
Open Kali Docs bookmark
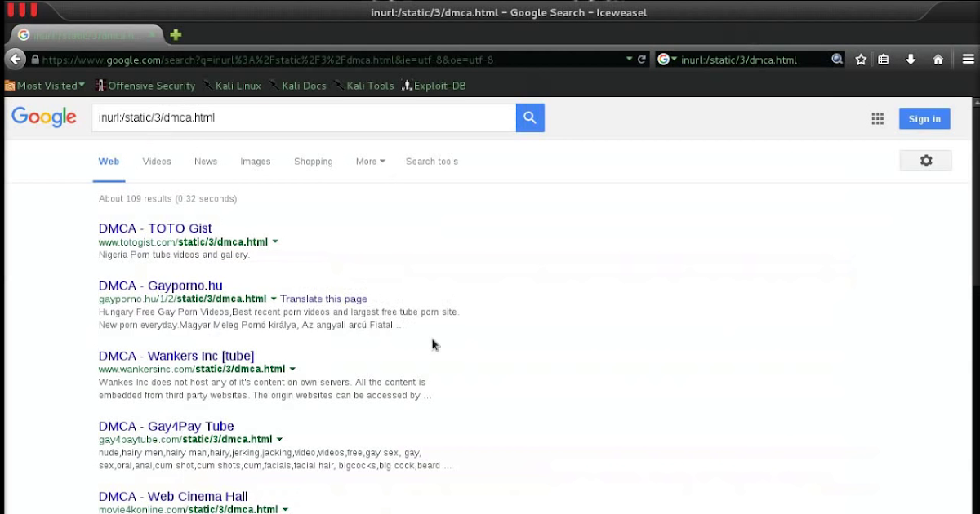click(x=298, y=86)
